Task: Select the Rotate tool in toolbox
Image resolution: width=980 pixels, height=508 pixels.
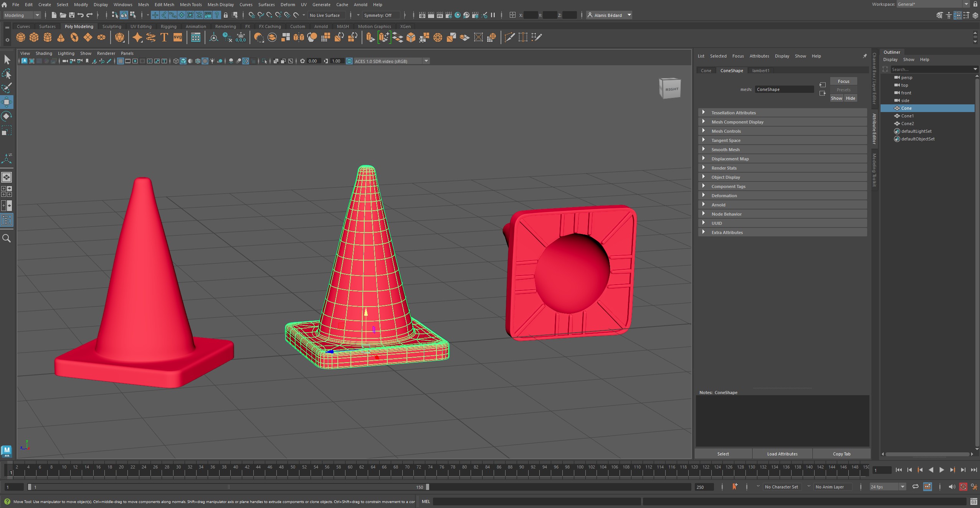Action: (7, 116)
